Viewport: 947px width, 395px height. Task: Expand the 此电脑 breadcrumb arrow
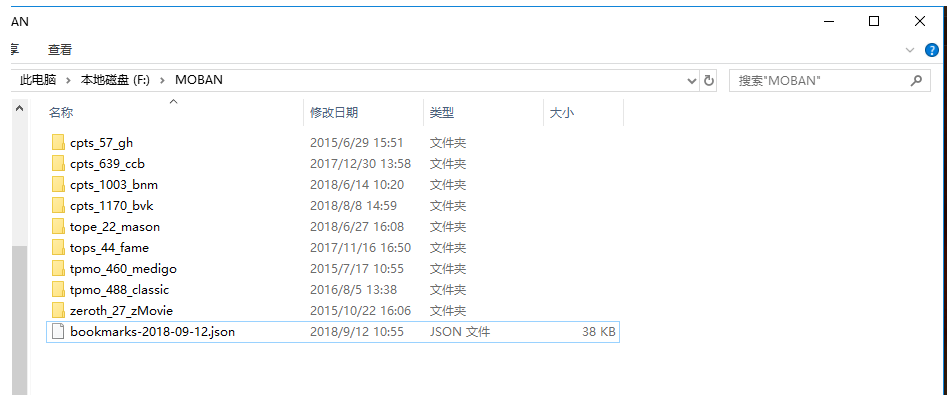click(69, 80)
